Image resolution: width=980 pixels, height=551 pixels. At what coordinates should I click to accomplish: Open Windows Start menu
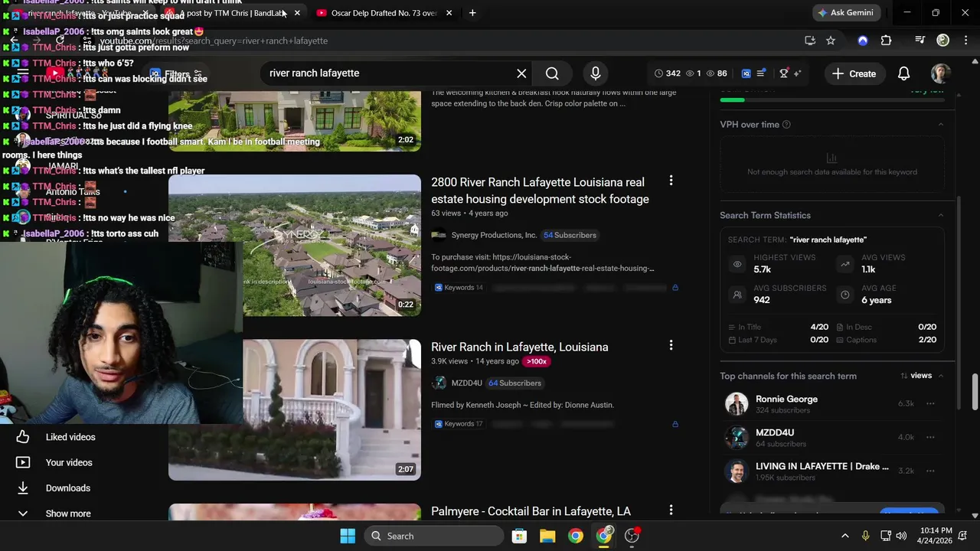click(x=348, y=536)
